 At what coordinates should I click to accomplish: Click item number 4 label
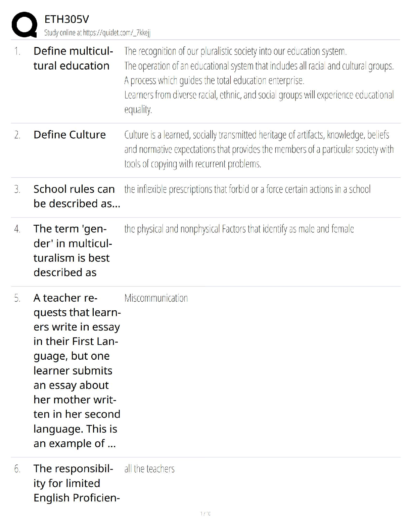click(17, 229)
